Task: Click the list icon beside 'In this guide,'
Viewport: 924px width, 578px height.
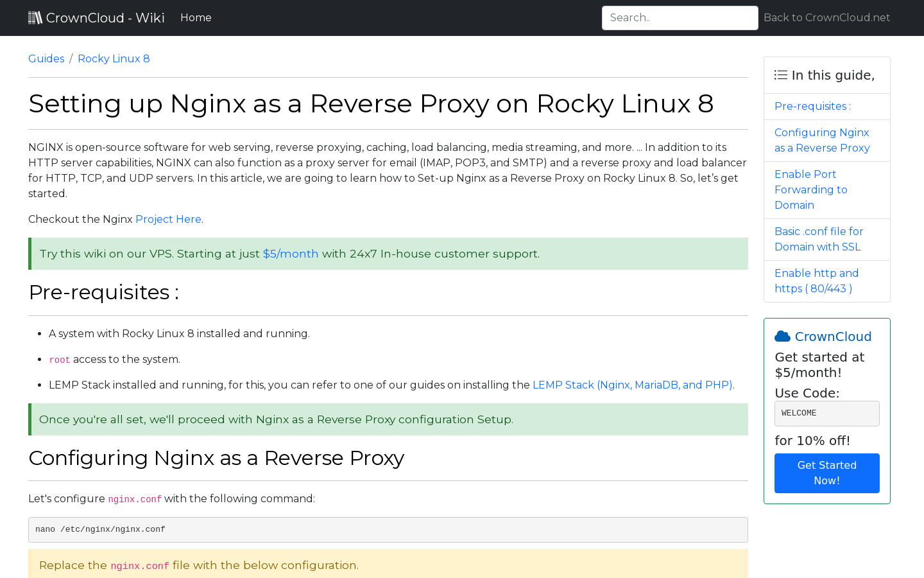Action: 780,74
